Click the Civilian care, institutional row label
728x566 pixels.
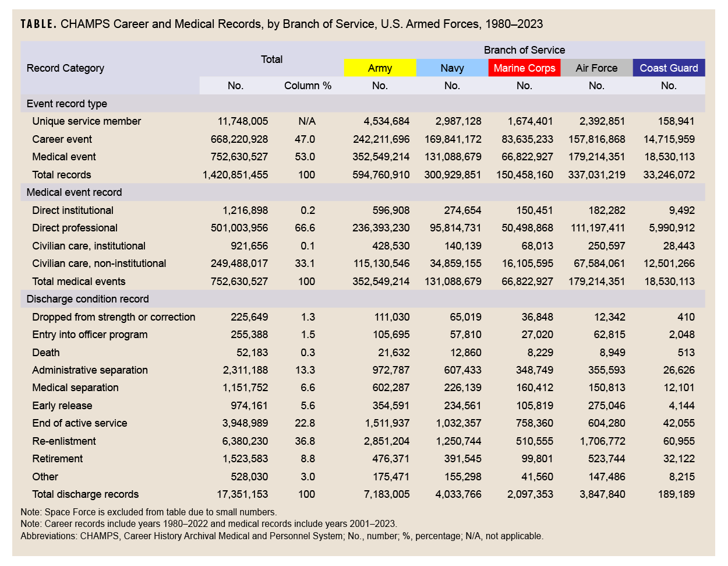pyautogui.click(x=89, y=246)
